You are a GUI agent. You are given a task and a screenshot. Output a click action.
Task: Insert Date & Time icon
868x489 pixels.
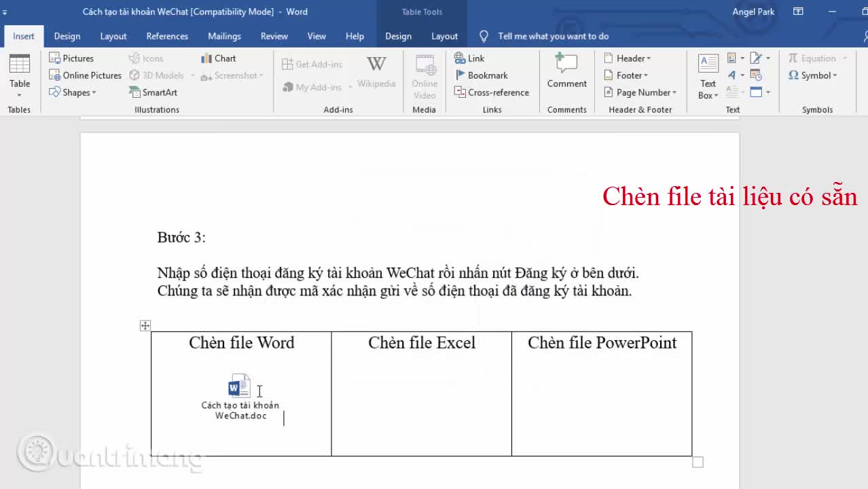[x=757, y=75]
